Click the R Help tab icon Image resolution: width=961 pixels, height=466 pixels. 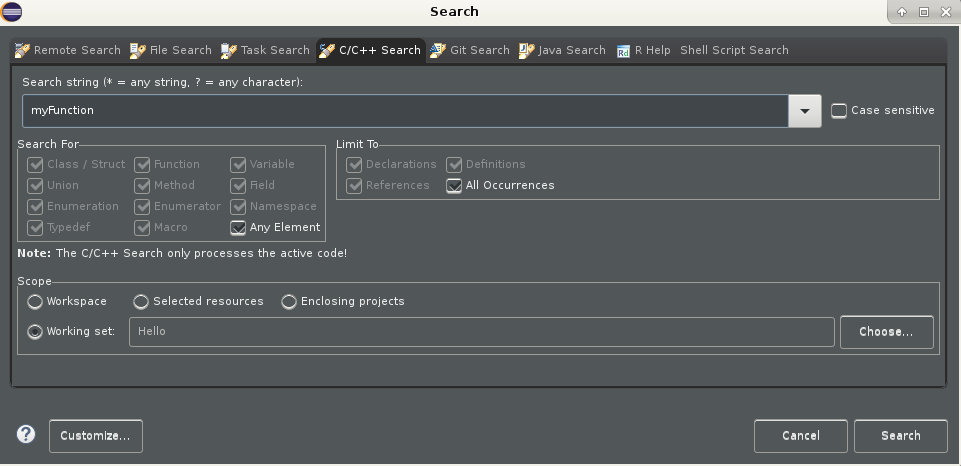(x=623, y=52)
